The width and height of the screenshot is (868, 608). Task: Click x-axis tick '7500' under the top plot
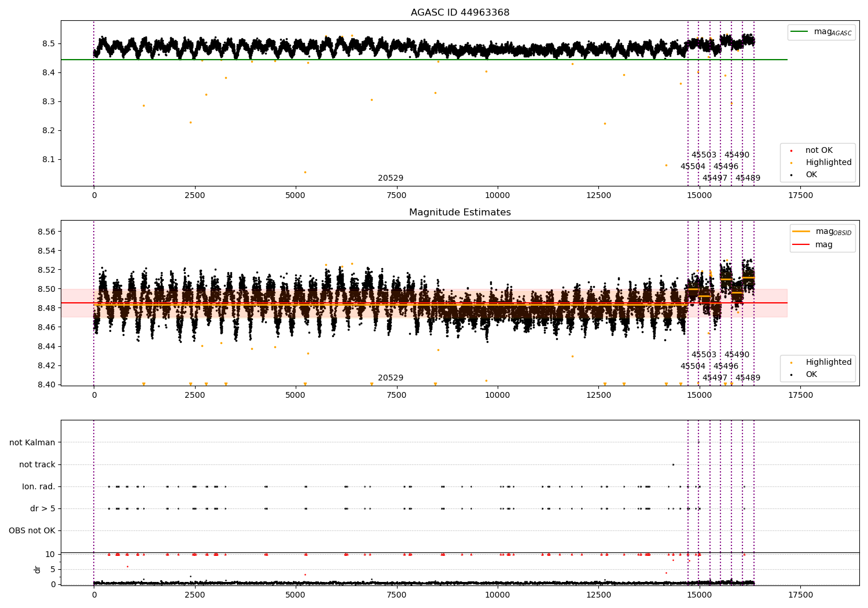click(x=396, y=195)
